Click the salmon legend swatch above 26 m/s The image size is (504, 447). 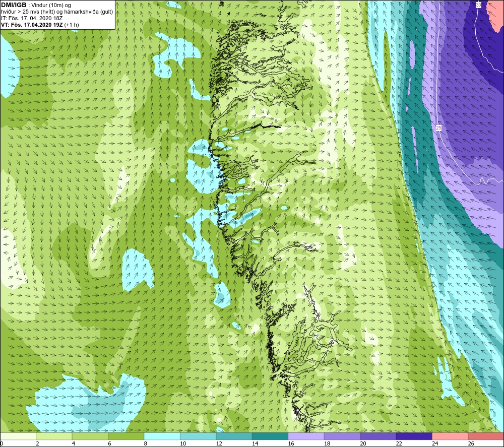coord(486,436)
